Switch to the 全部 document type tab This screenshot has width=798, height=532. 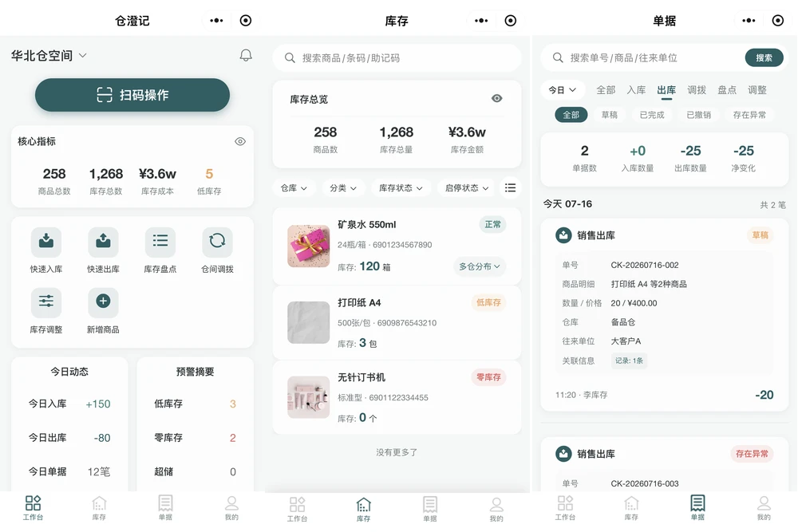tap(606, 90)
